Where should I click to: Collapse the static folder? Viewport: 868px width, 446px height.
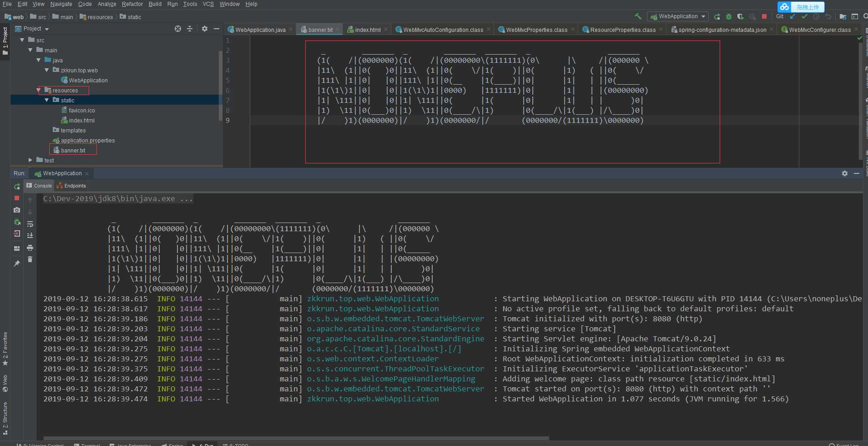(x=46, y=100)
